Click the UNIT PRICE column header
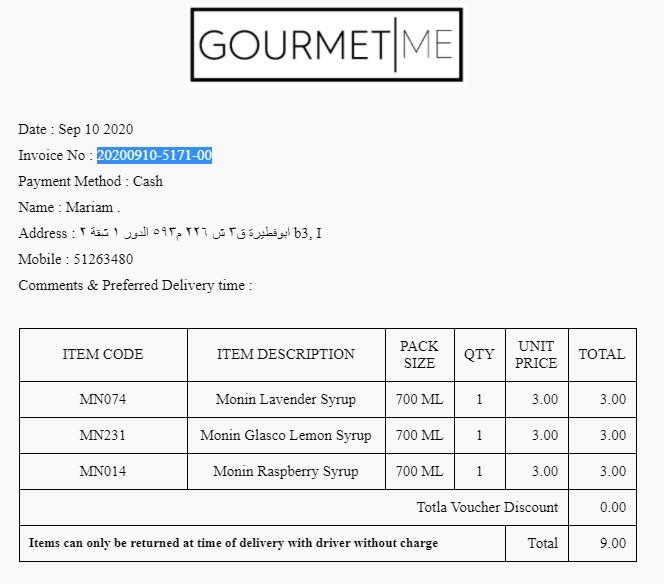Viewport: 664px width, 584px height. (x=536, y=354)
